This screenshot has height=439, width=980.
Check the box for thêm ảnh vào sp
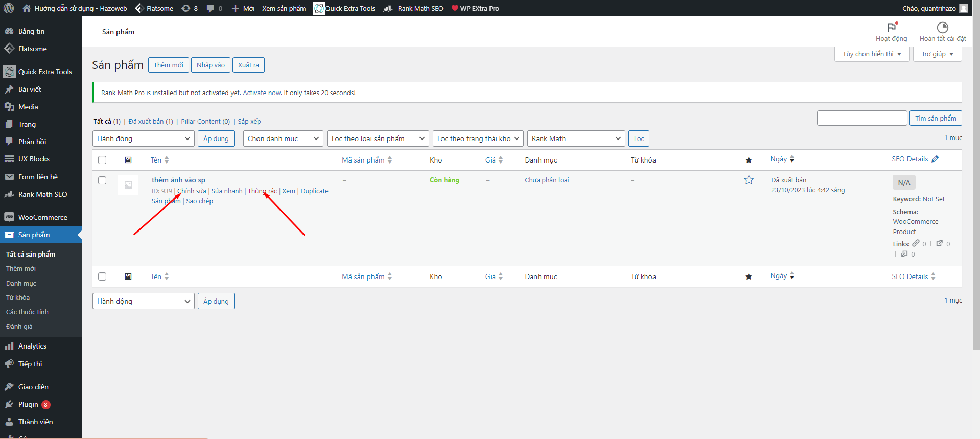[x=102, y=180]
